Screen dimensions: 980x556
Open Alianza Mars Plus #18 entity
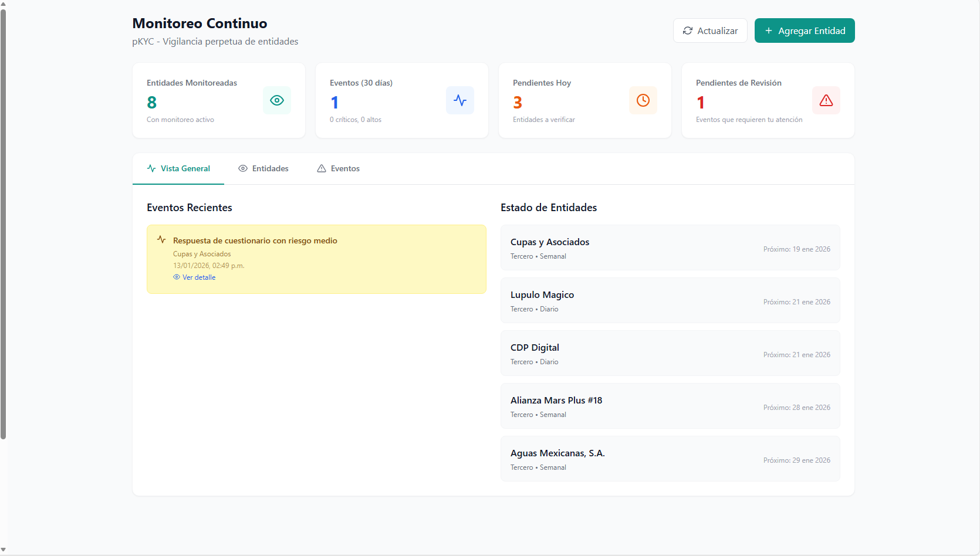tap(670, 406)
